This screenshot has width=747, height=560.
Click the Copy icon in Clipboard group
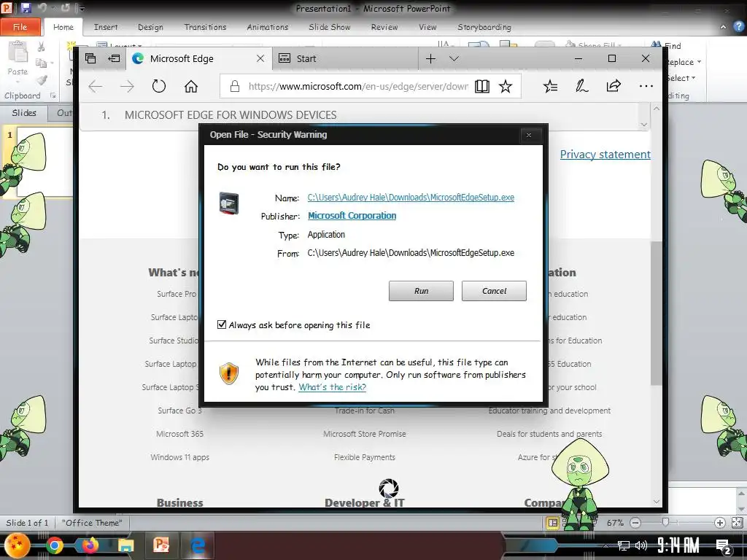pyautogui.click(x=42, y=63)
